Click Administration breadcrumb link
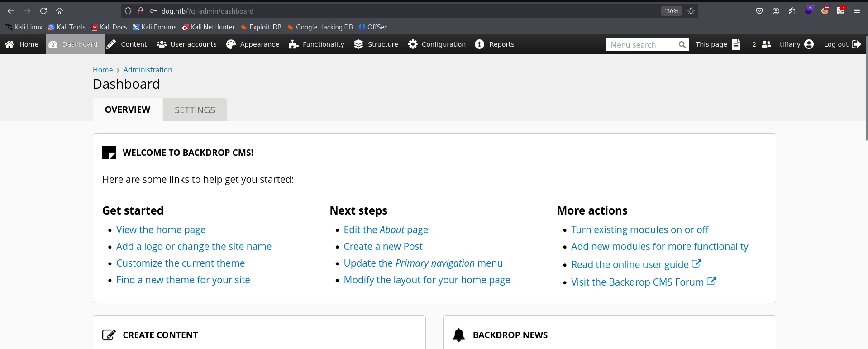The image size is (868, 349). (x=148, y=70)
